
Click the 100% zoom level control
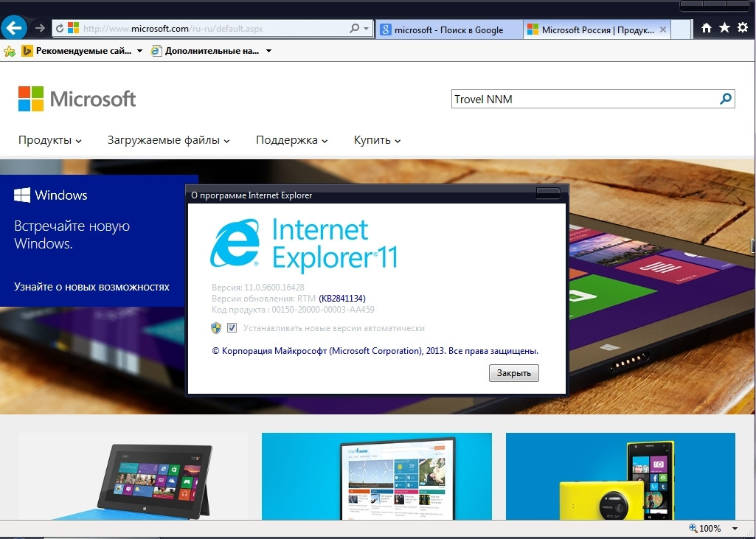[705, 529]
